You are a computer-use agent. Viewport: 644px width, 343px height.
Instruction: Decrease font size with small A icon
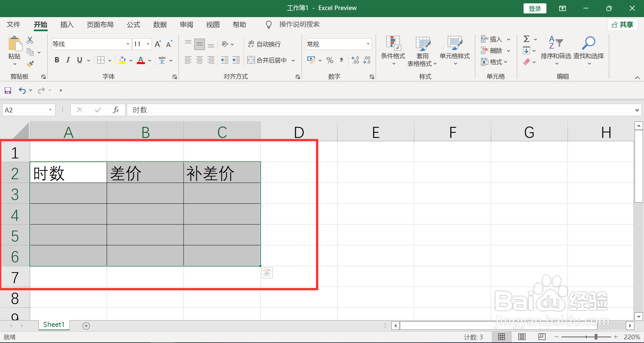(x=169, y=44)
